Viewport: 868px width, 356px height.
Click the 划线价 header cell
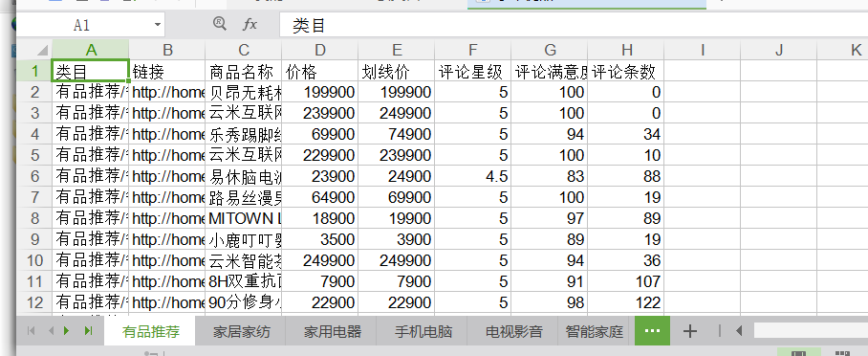pyautogui.click(x=397, y=71)
